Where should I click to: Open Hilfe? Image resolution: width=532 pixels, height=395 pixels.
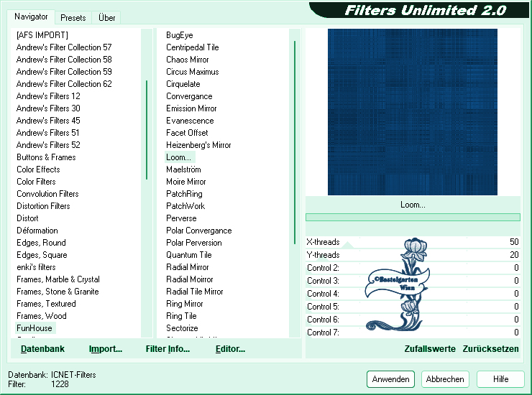(x=500, y=379)
